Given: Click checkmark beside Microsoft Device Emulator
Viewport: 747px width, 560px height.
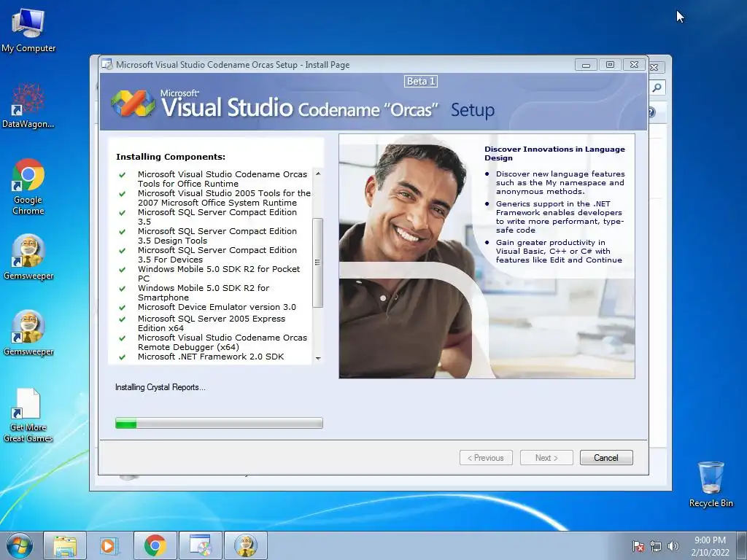Looking at the screenshot, I should click(123, 308).
